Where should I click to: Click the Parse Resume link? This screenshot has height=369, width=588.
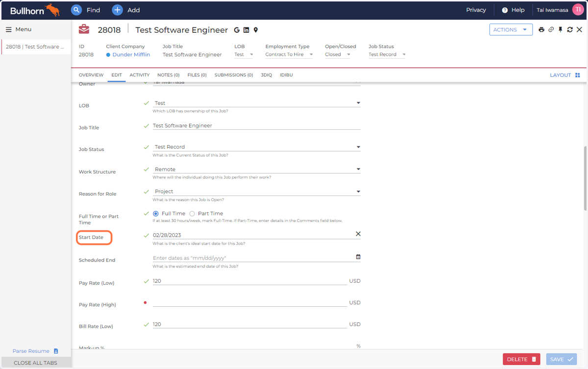tap(31, 351)
